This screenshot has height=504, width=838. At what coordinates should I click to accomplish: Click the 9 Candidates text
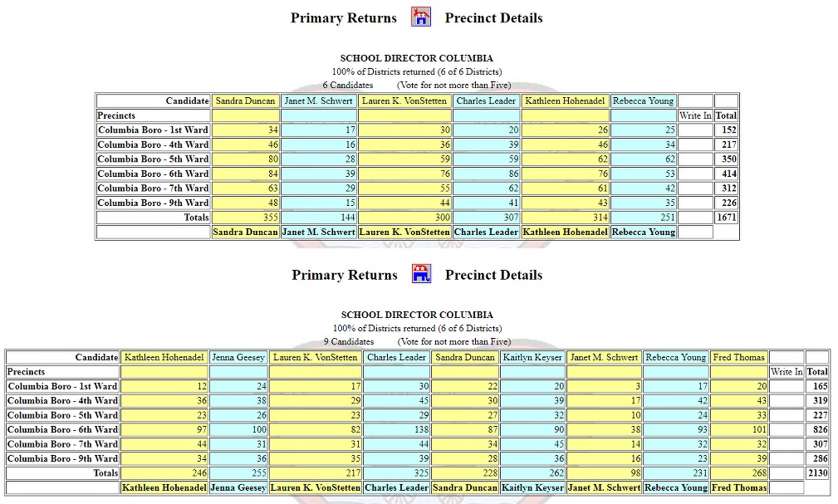coord(349,341)
